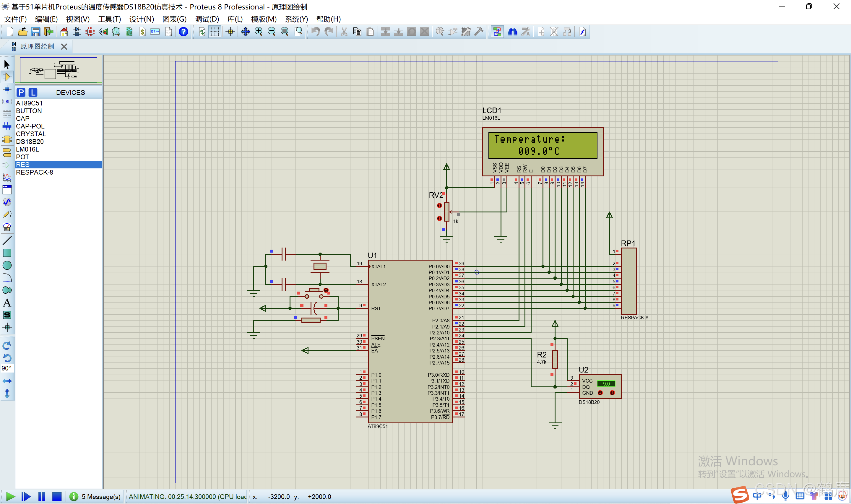
Task: Click the Zoom In magnifier icon
Action: 259,32
